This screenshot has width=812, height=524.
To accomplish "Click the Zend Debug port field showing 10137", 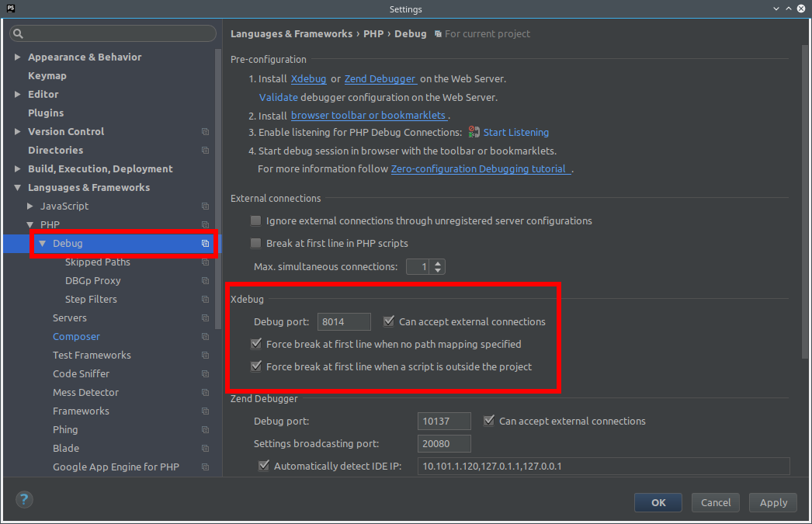I will click(x=444, y=421).
